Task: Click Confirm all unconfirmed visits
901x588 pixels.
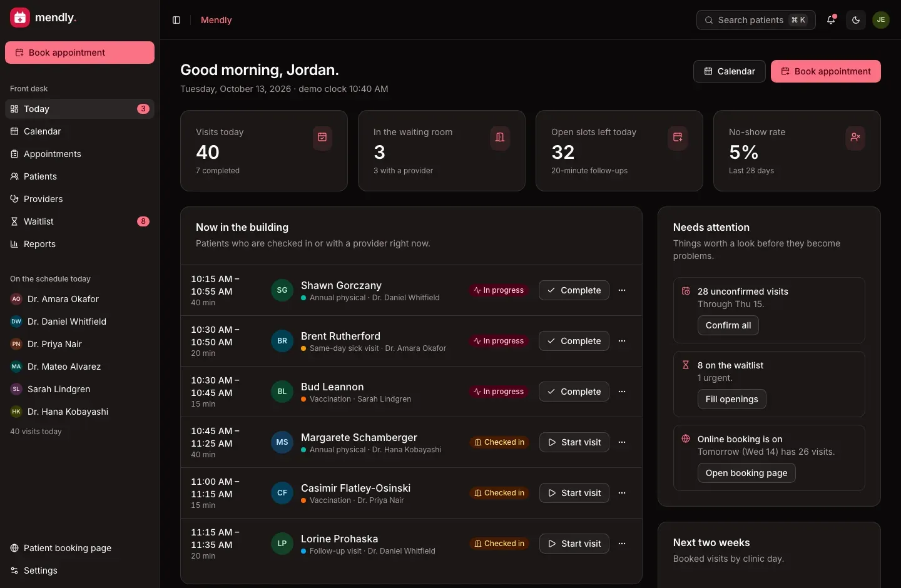Action: [728, 325]
